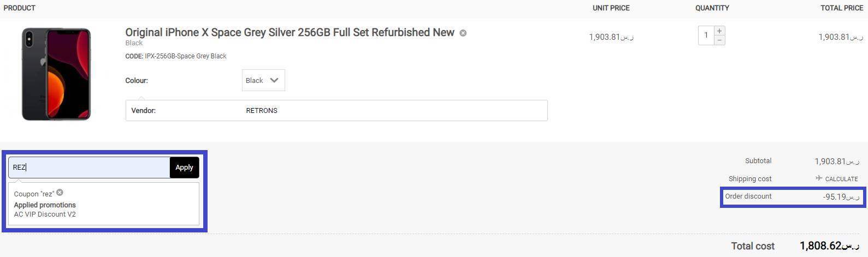Click the quantity number field
This screenshot has height=257, width=868.
pyautogui.click(x=706, y=35)
